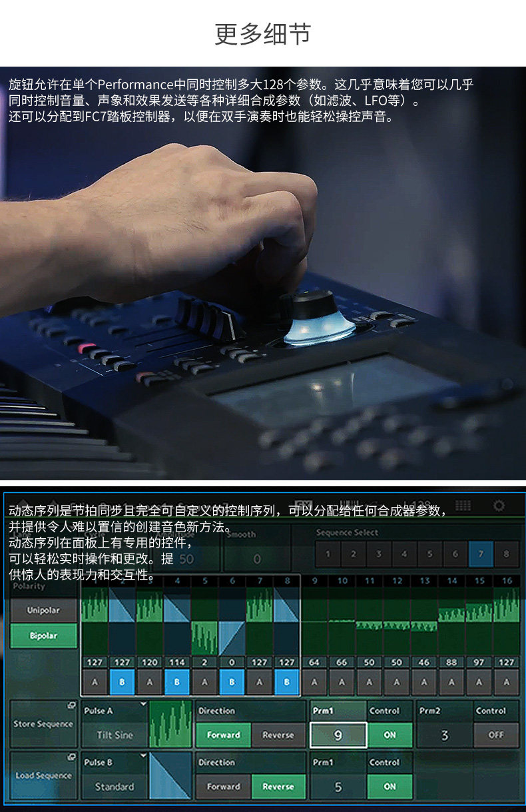Toggle Pulse B Prm1 Control ON

pos(390,786)
